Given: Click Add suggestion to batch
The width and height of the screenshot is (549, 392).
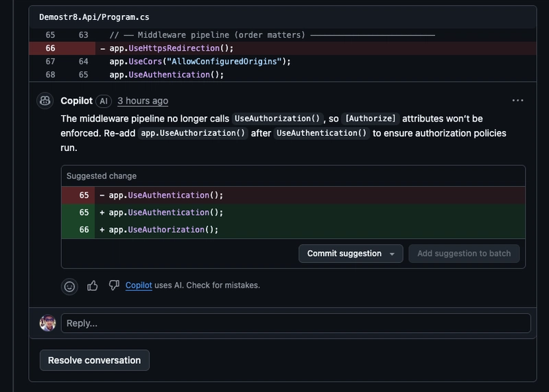Looking at the screenshot, I should (x=464, y=254).
